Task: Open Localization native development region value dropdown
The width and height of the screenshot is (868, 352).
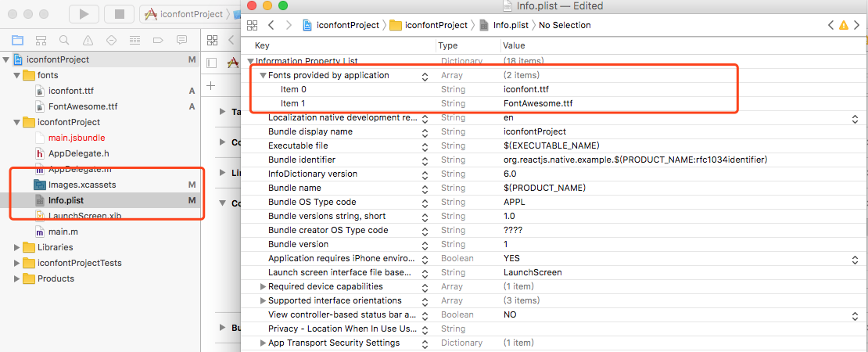Action: (855, 118)
